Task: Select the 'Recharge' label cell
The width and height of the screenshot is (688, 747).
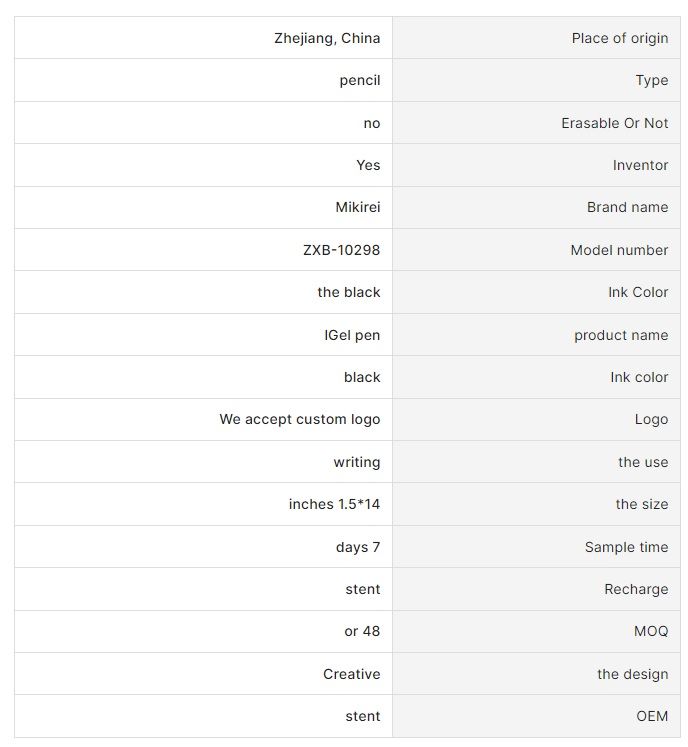Action: (x=536, y=589)
